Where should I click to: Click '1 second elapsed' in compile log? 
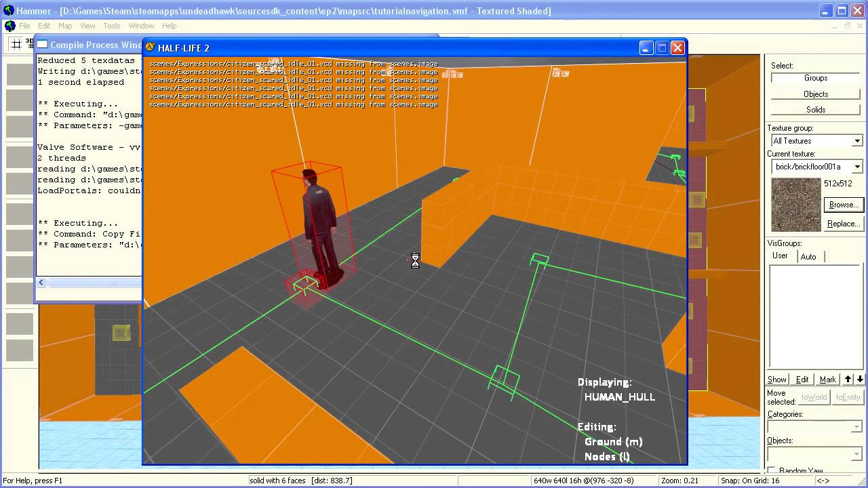(81, 82)
